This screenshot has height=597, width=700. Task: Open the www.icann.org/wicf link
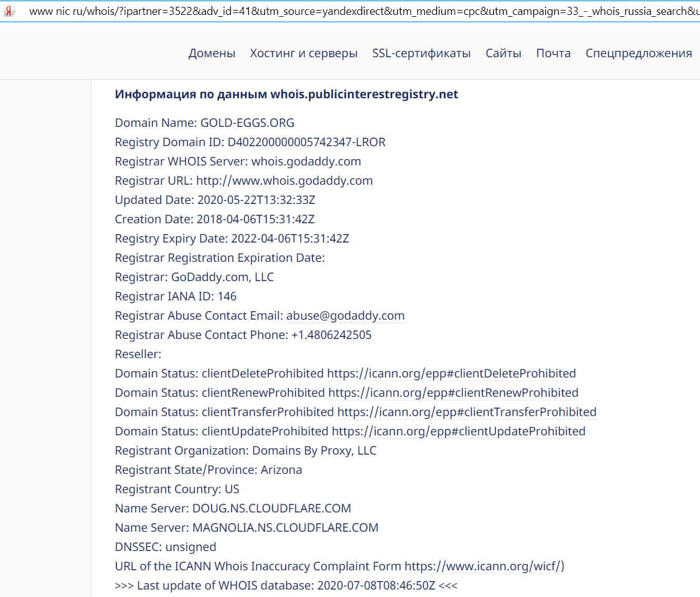point(483,566)
